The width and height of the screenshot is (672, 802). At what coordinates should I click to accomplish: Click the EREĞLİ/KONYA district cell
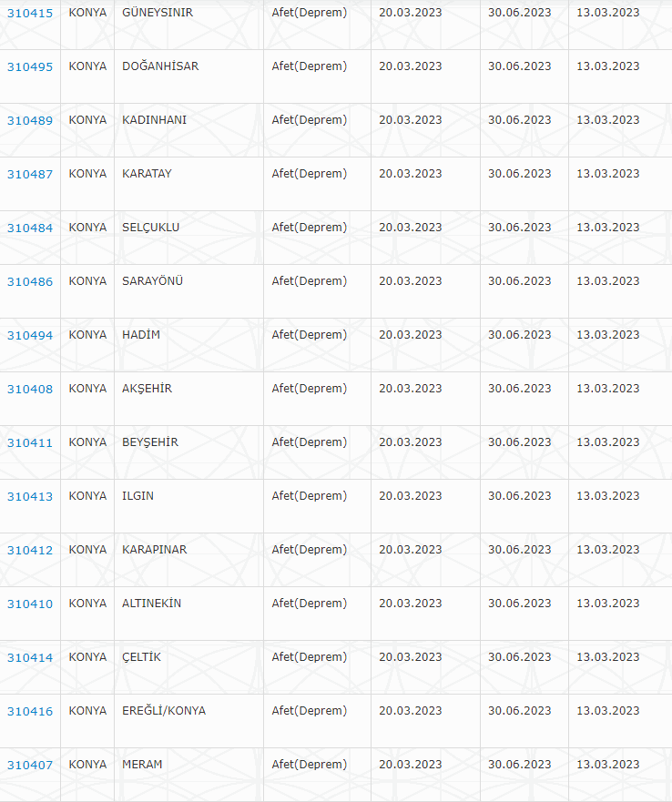pos(164,711)
